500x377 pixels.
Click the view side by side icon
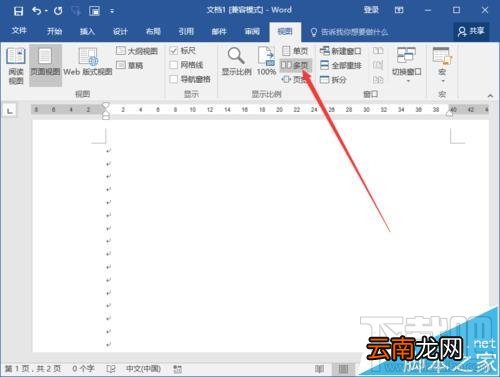click(x=378, y=51)
